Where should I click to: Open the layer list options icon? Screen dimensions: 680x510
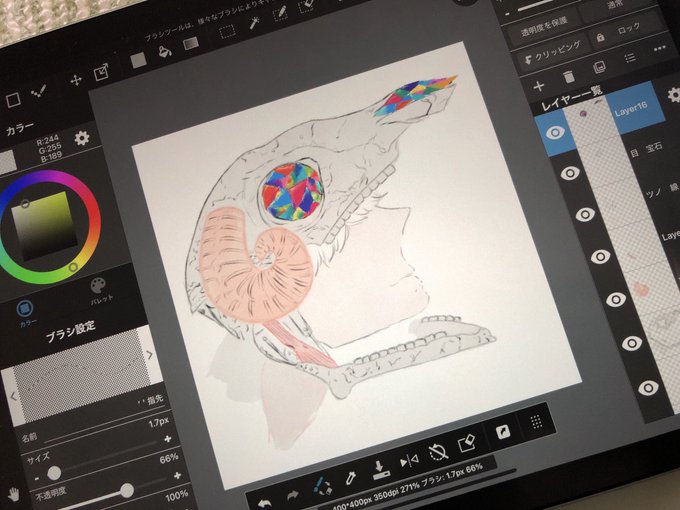coord(630,58)
